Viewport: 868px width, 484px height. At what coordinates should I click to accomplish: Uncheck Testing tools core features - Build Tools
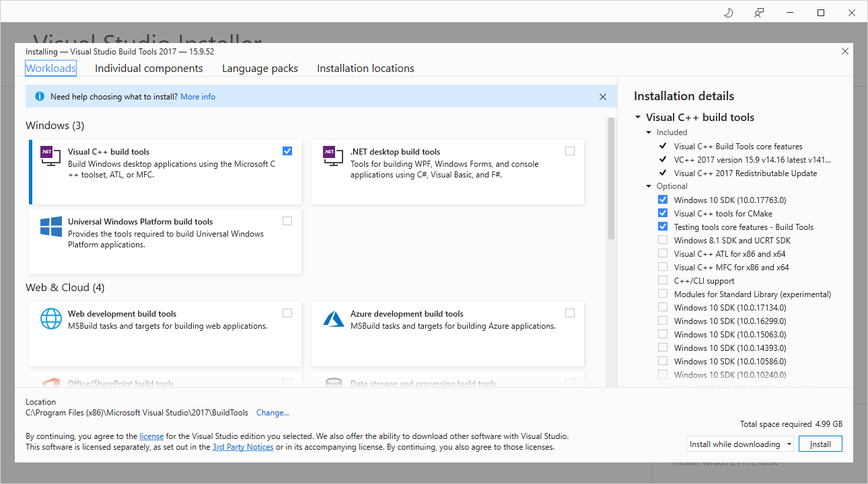coord(663,227)
